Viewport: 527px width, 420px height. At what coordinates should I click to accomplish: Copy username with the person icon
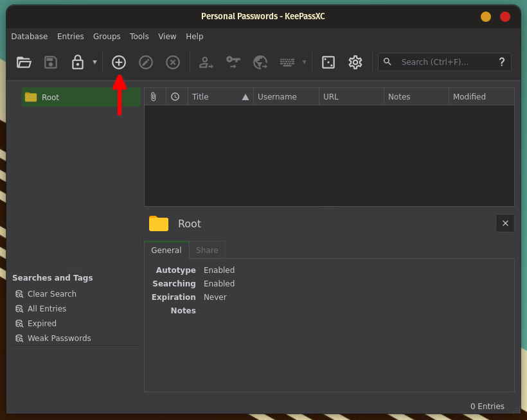(206, 62)
